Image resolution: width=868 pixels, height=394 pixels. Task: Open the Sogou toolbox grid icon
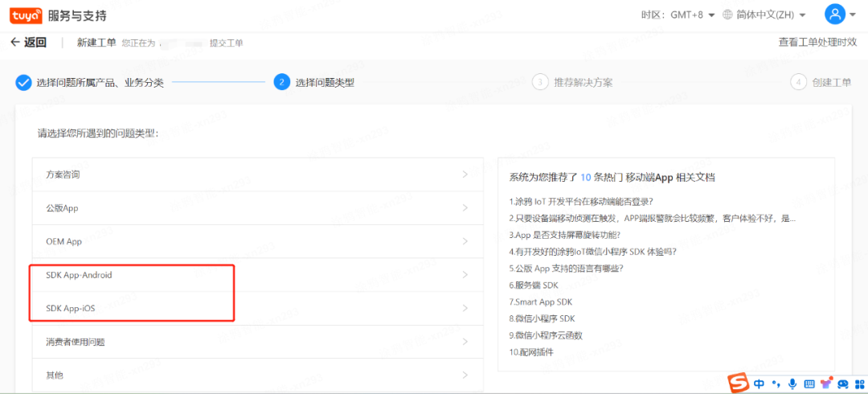point(859,384)
